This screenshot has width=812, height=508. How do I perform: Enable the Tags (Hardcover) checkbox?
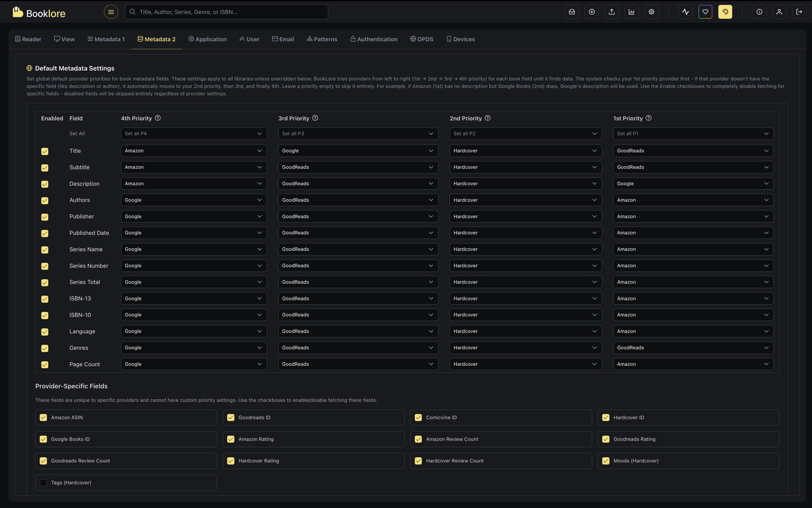click(43, 482)
